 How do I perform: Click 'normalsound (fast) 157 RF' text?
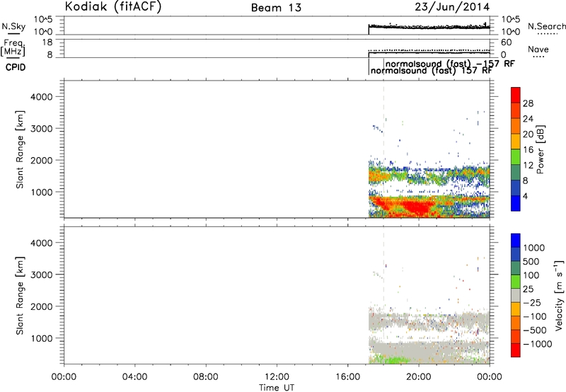click(x=432, y=71)
